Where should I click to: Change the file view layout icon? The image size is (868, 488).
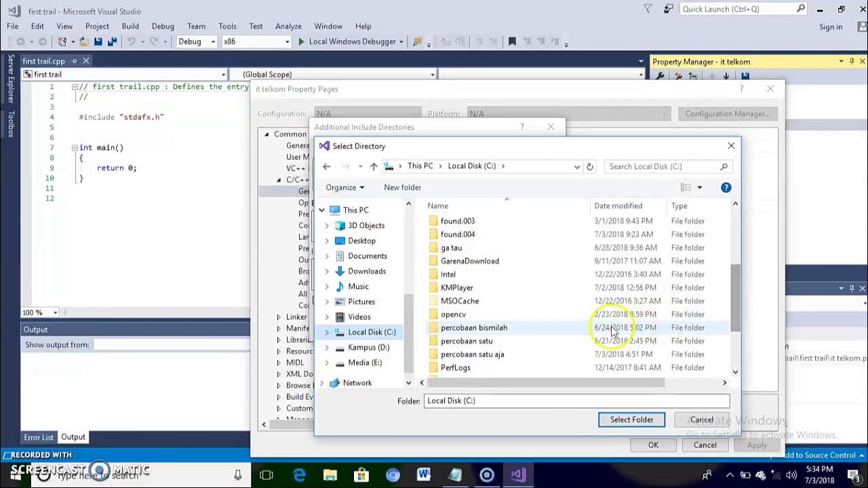pos(686,187)
